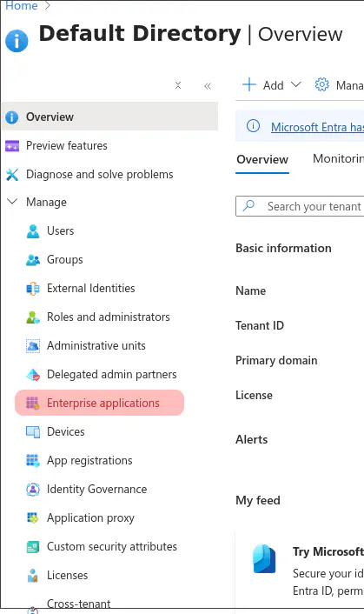The width and height of the screenshot is (364, 614).
Task: Open External Identities icon
Action: tap(33, 289)
